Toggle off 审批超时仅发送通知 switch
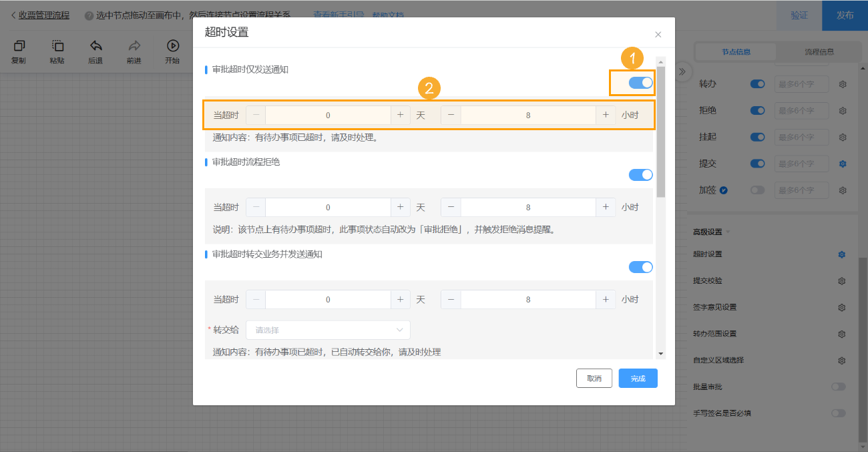 [640, 82]
